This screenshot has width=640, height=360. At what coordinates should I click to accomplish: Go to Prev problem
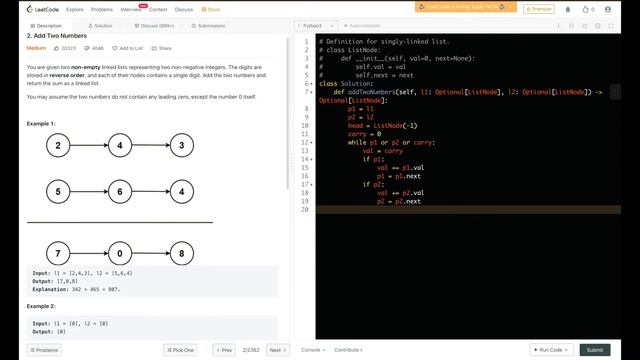pos(224,350)
